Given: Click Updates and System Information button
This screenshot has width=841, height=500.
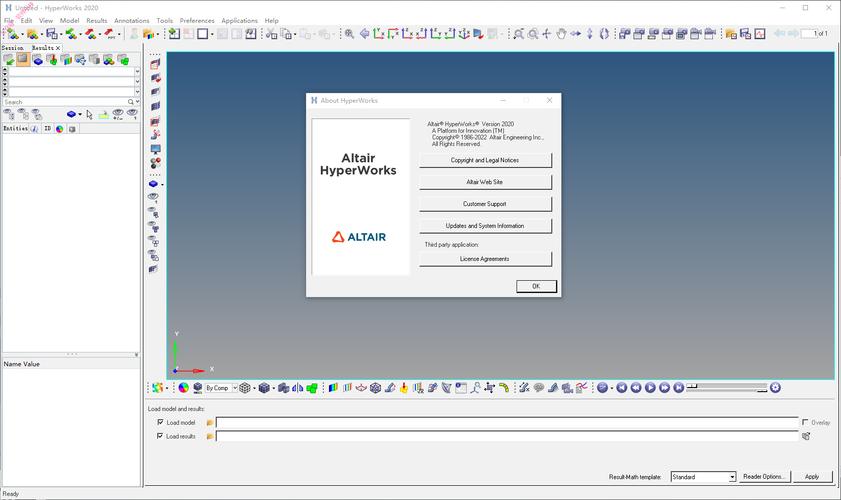Looking at the screenshot, I should pos(485,226).
